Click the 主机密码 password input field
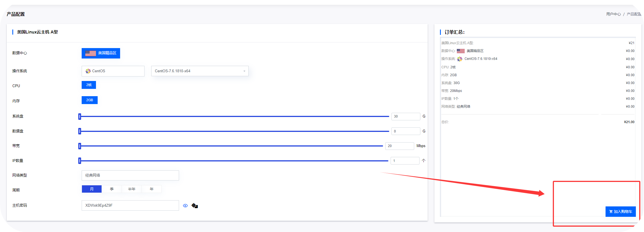The height and width of the screenshot is (232, 644). (x=130, y=206)
